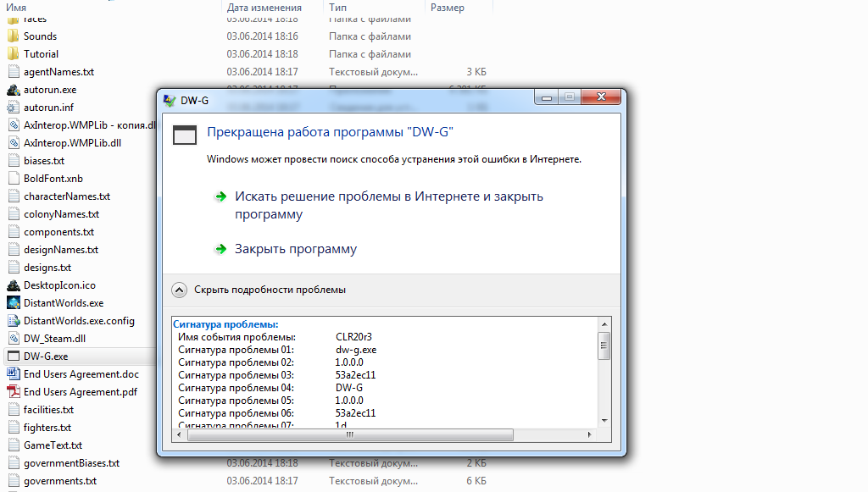Click the 'Сигнатура проблемы:' heading text
Image resolution: width=868 pixels, height=492 pixels.
225,324
